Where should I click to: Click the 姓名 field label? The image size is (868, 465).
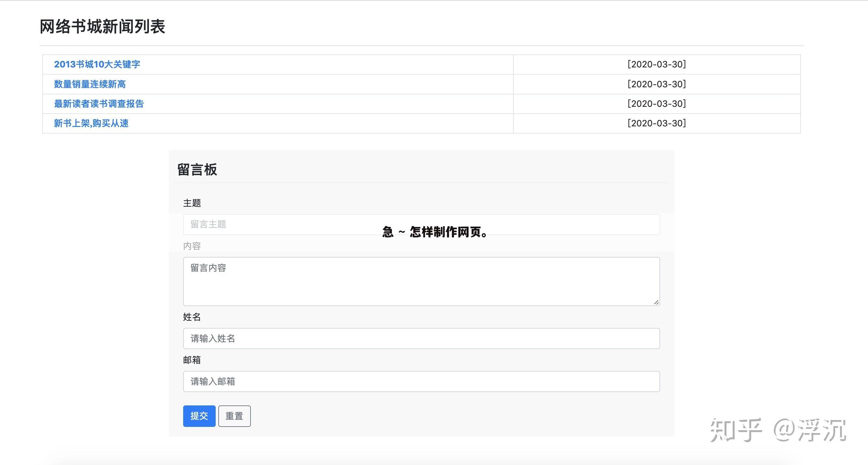pos(192,317)
